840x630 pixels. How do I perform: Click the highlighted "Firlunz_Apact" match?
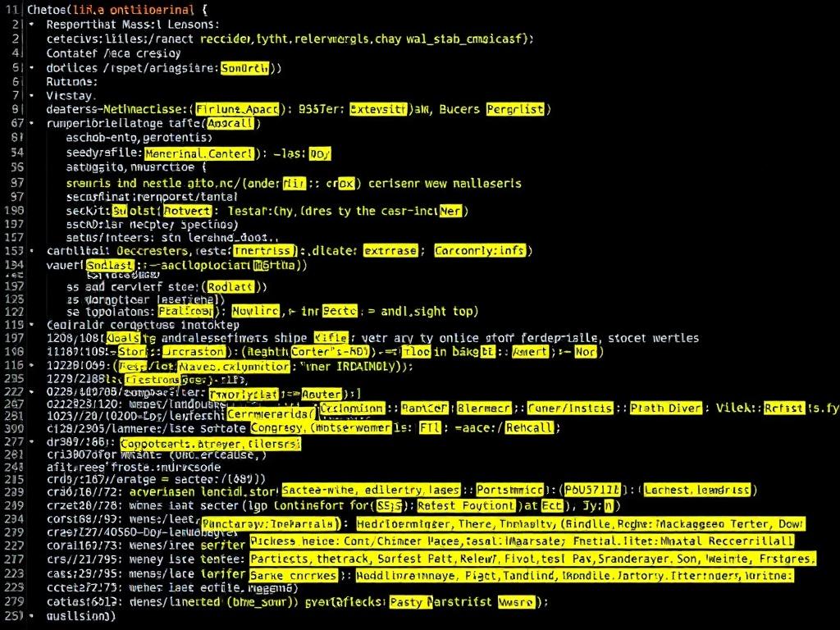243,109
